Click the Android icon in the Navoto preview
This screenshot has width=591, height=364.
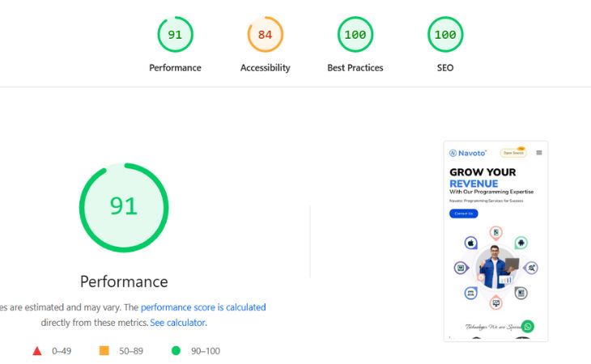521,243
